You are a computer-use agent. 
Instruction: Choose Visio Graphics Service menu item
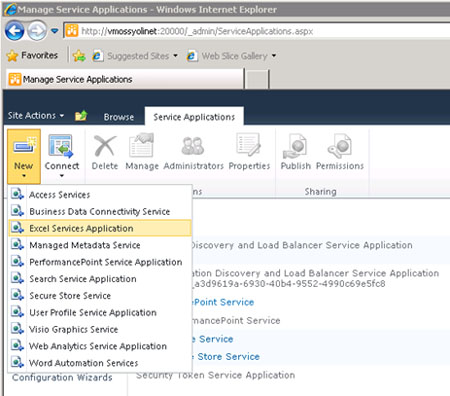(x=100, y=329)
